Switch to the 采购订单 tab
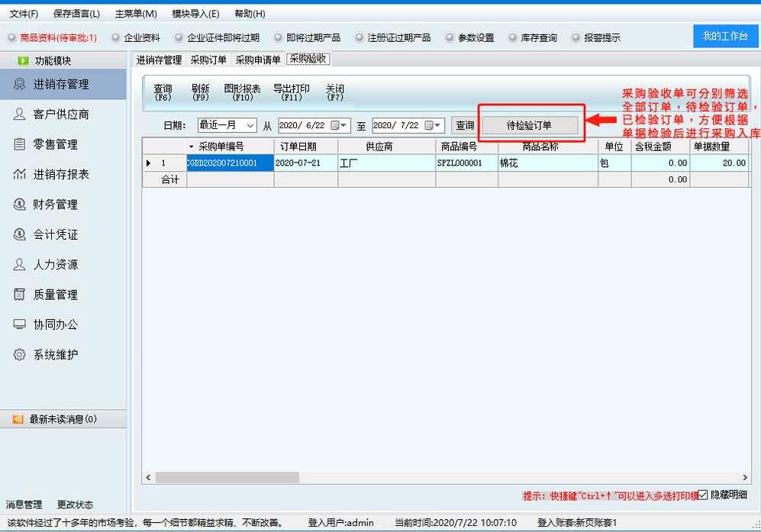Viewport: 761px width, 532px height. pos(208,60)
